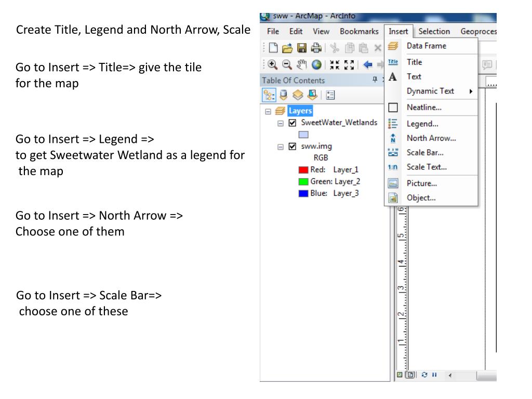Open the Bookmarks menu

tap(359, 32)
